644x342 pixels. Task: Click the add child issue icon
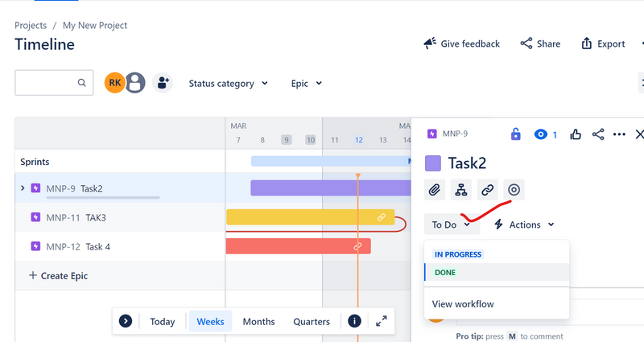[x=460, y=190]
